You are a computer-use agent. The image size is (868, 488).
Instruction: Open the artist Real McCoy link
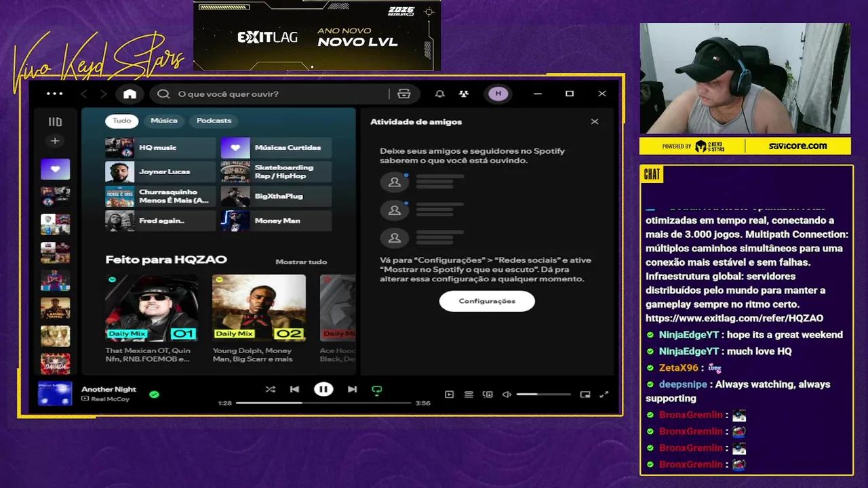click(x=109, y=399)
